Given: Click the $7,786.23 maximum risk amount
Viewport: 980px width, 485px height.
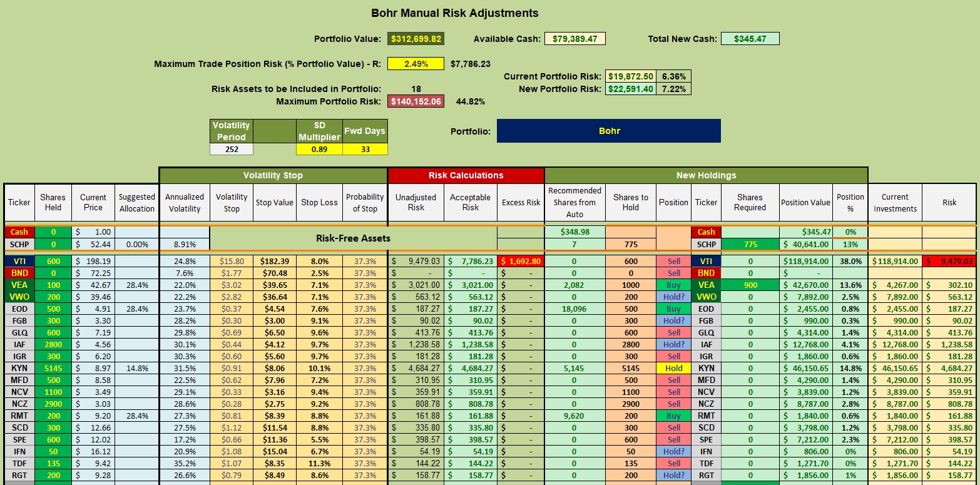Looking at the screenshot, I should [471, 64].
